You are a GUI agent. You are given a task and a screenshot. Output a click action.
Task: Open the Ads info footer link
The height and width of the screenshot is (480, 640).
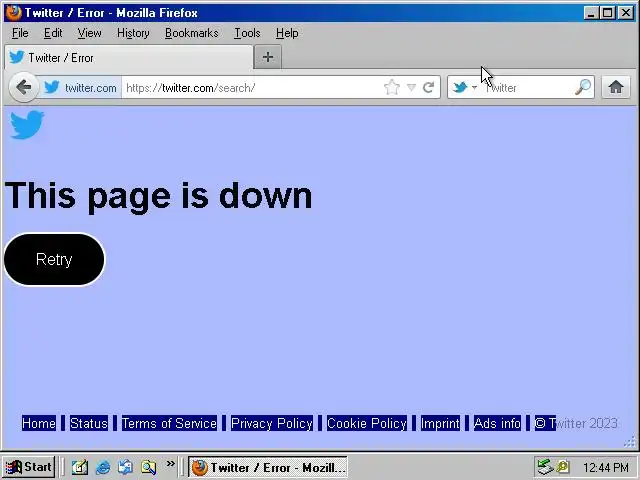tap(497, 423)
